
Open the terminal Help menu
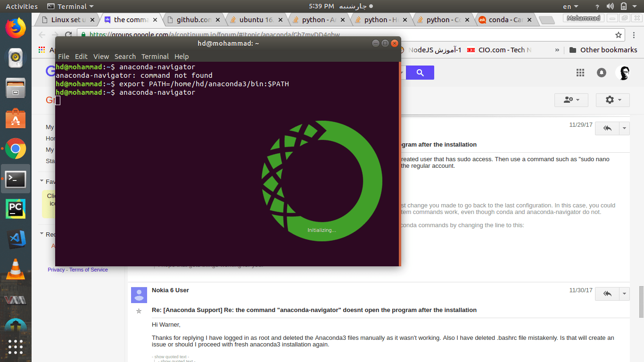click(182, 56)
